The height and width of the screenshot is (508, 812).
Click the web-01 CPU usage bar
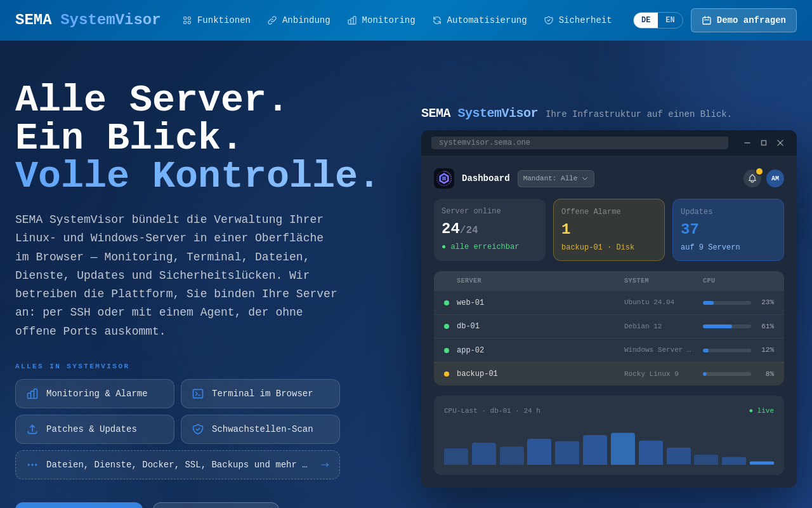[727, 303]
